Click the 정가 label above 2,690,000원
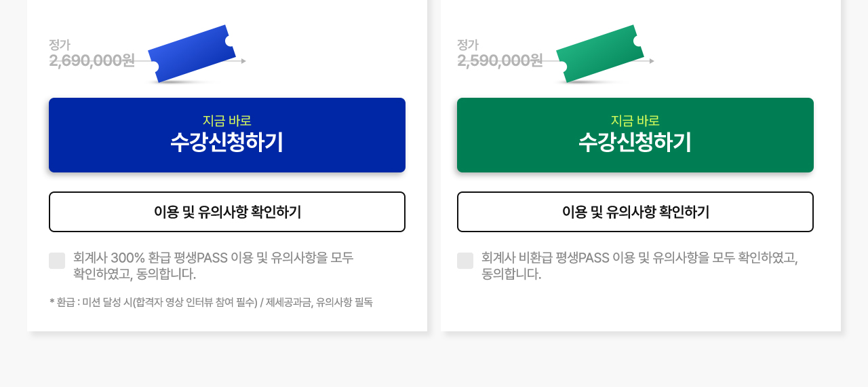 pyautogui.click(x=60, y=45)
